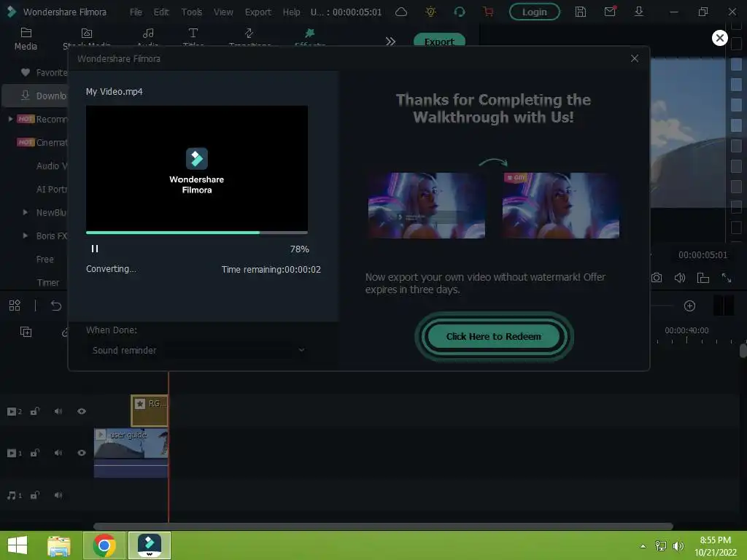
Task: Click the green Export button
Action: [x=439, y=40]
